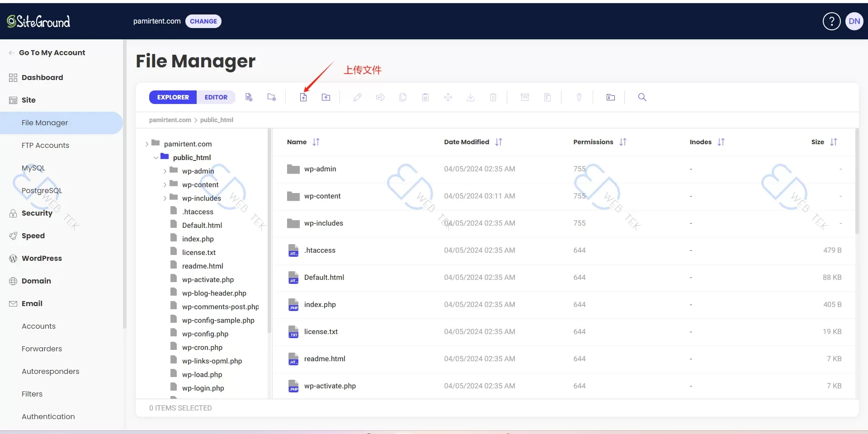Expand the pamirtent.com tree node
Image resolution: width=868 pixels, height=434 pixels.
point(146,144)
